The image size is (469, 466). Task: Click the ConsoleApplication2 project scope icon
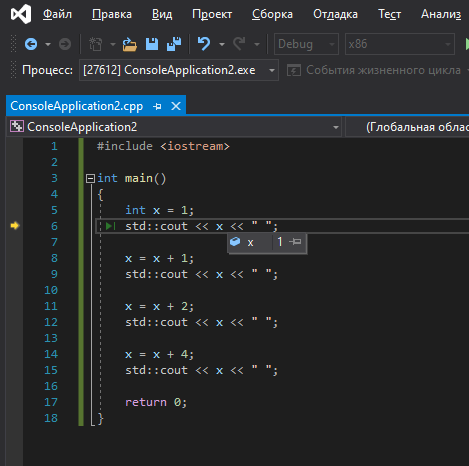tap(17, 126)
